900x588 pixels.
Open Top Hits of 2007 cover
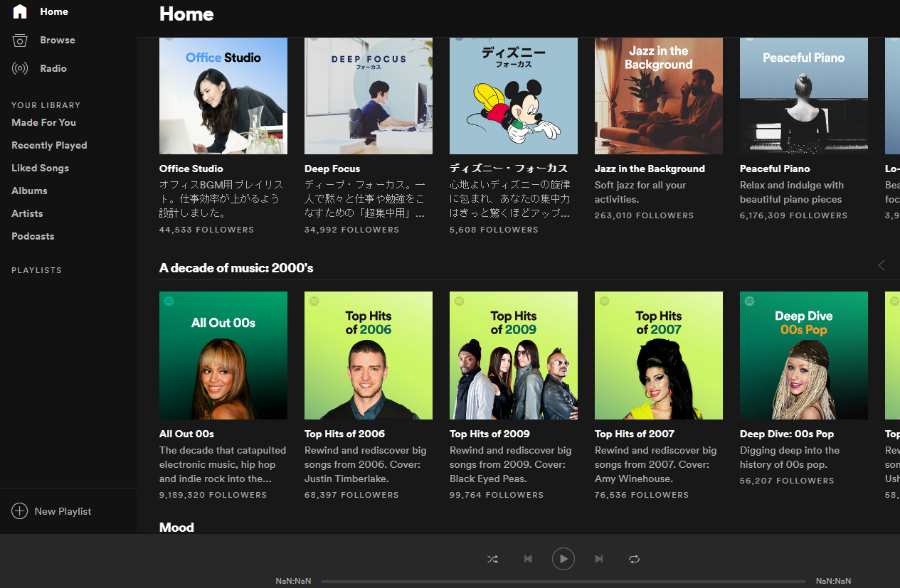[x=659, y=356]
